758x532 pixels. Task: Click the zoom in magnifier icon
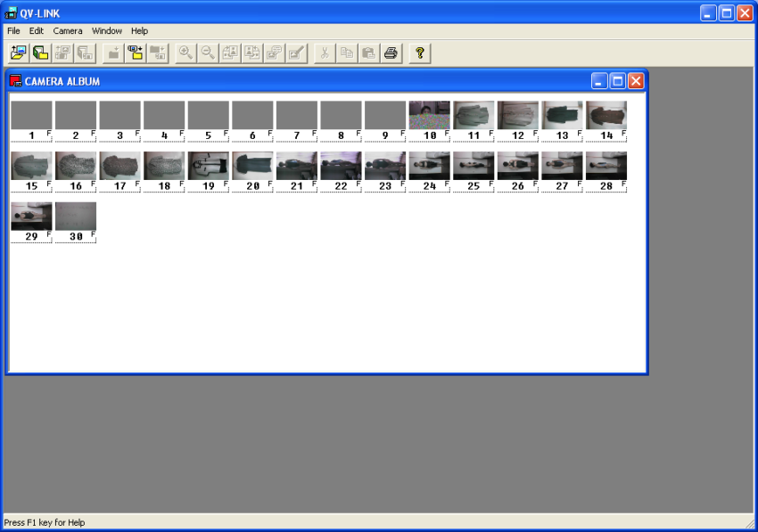coord(185,53)
